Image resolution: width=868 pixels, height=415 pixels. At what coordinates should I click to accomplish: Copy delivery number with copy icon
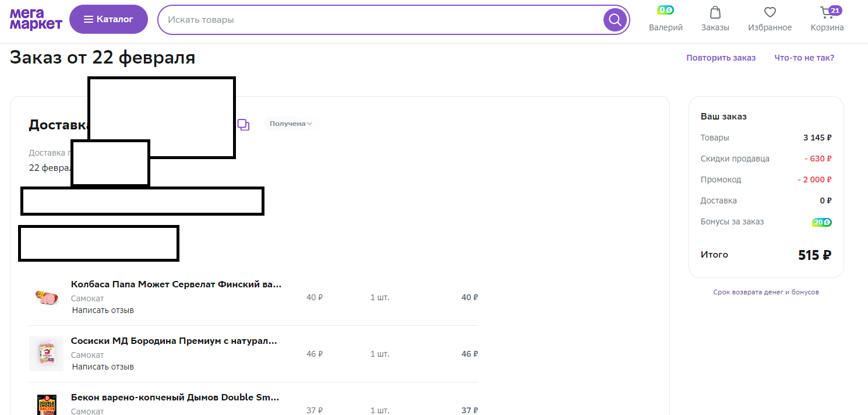click(244, 125)
